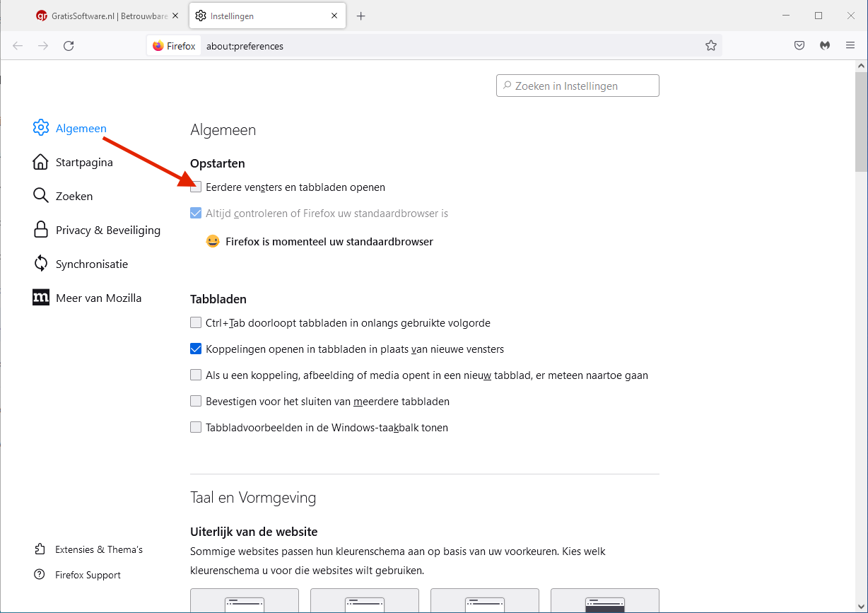Open the Firefox Support link
This screenshot has height=613, width=868.
click(88, 576)
